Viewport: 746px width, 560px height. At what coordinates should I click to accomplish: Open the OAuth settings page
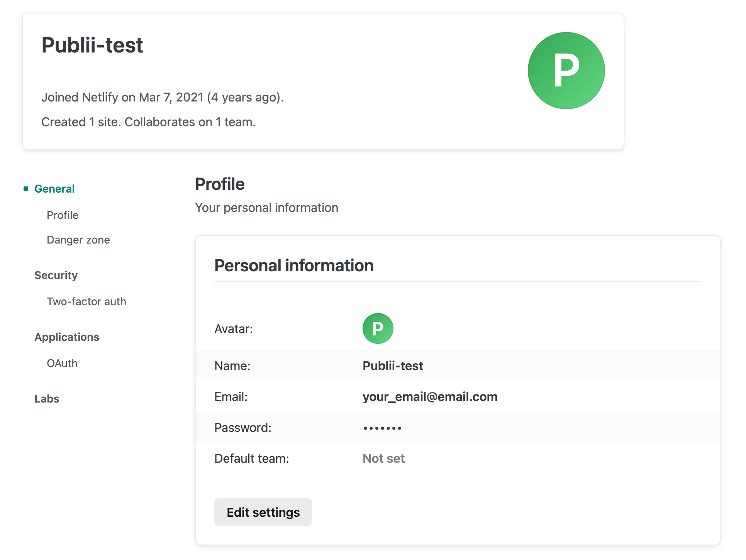pos(62,363)
